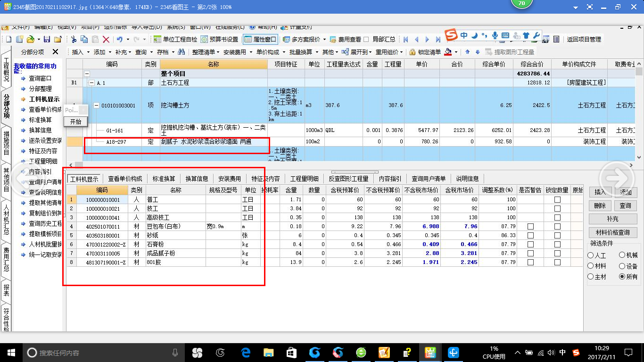Select the 机械 filter radio button
This screenshot has width=644, height=362.
pos(622,255)
